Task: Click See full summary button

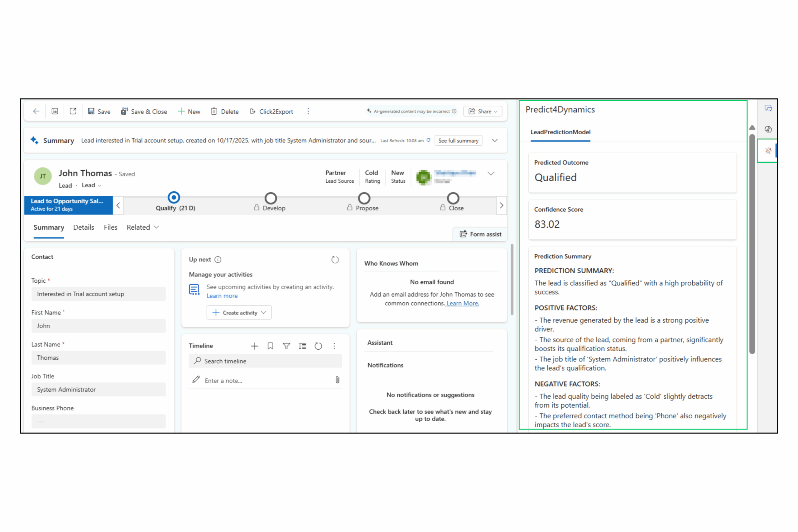Action: [x=458, y=141]
